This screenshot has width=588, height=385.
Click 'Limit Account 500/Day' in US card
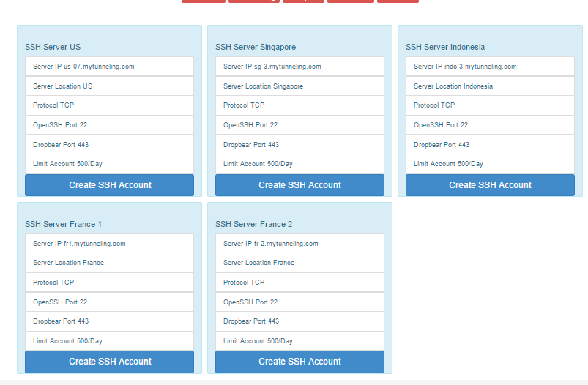(x=110, y=164)
